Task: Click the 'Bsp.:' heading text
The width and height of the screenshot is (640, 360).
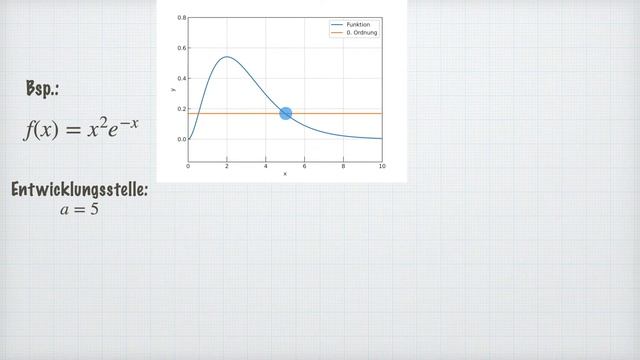Action: (x=42, y=89)
